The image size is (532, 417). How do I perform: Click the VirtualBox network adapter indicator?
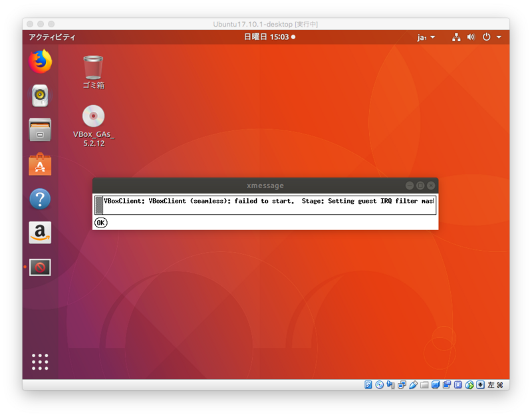(x=402, y=385)
